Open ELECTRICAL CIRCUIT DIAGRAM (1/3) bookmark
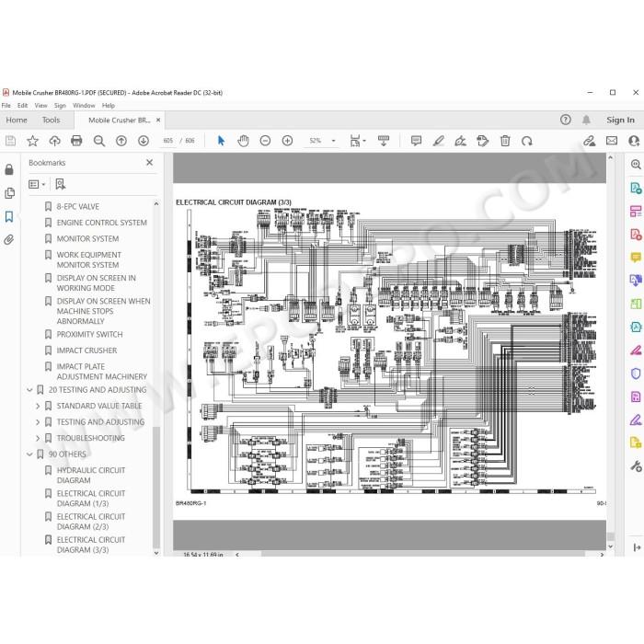Image resolution: width=644 pixels, height=644 pixels. (91, 499)
